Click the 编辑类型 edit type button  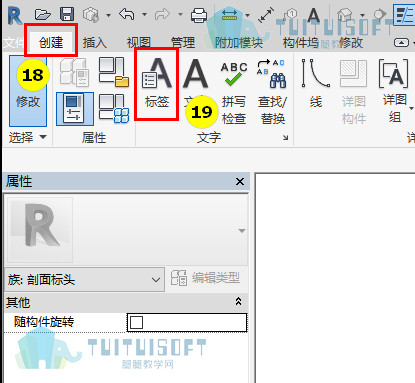[206, 278]
